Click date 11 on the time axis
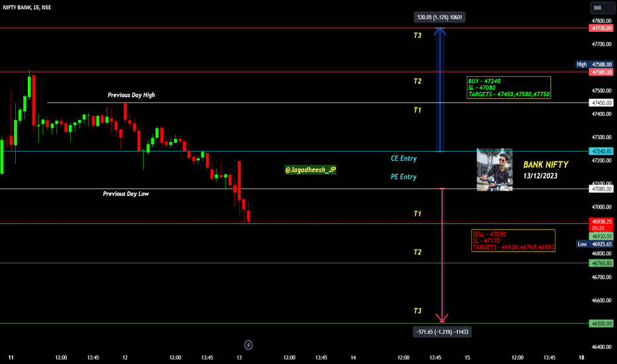Image resolution: width=617 pixels, height=364 pixels. coord(11,357)
